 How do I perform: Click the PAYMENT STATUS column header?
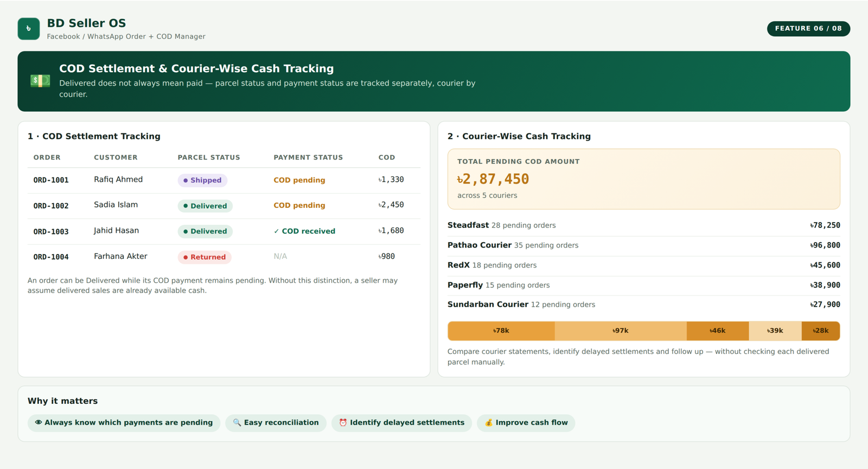pyautogui.click(x=308, y=157)
